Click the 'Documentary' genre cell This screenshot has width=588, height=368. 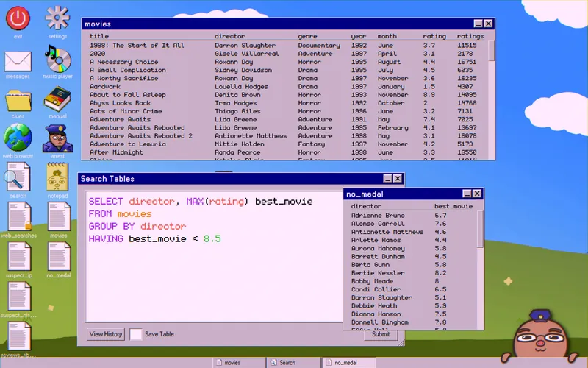[x=319, y=46]
